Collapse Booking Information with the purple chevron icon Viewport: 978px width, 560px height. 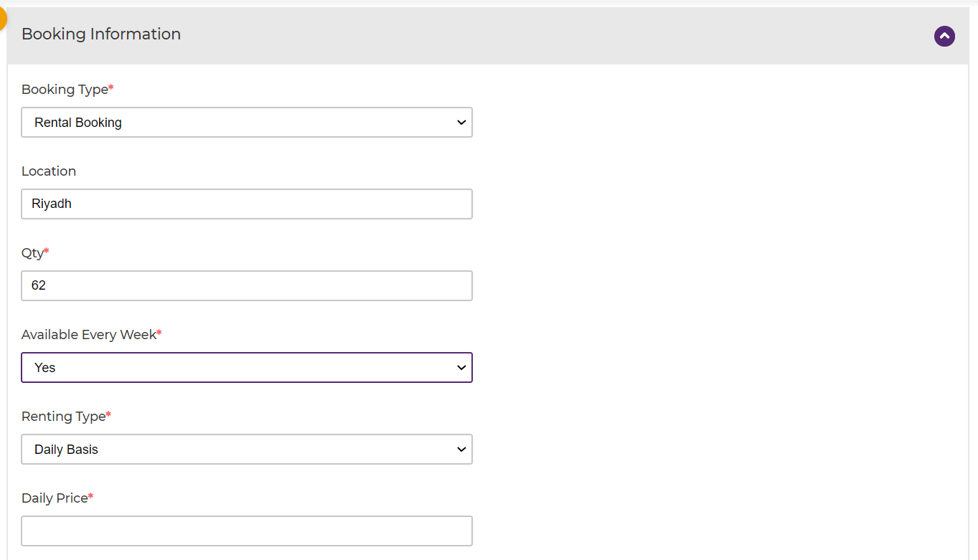coord(944,36)
